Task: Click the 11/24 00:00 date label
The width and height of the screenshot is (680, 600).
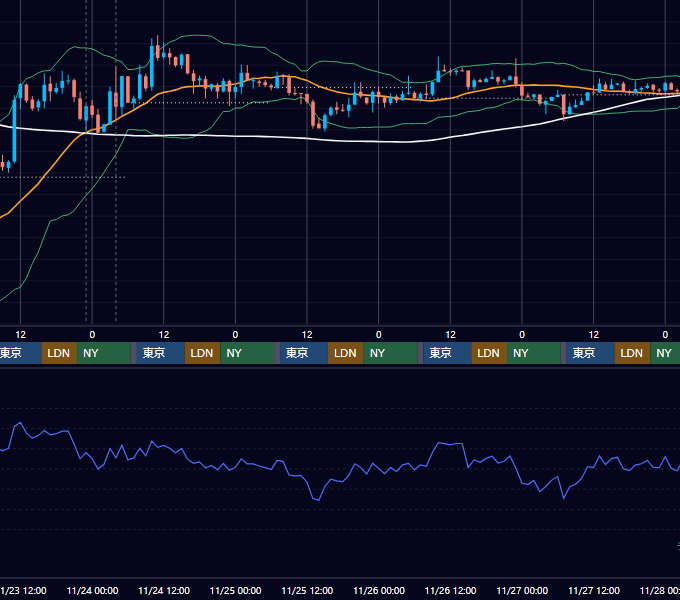Action: pyautogui.click(x=92, y=590)
